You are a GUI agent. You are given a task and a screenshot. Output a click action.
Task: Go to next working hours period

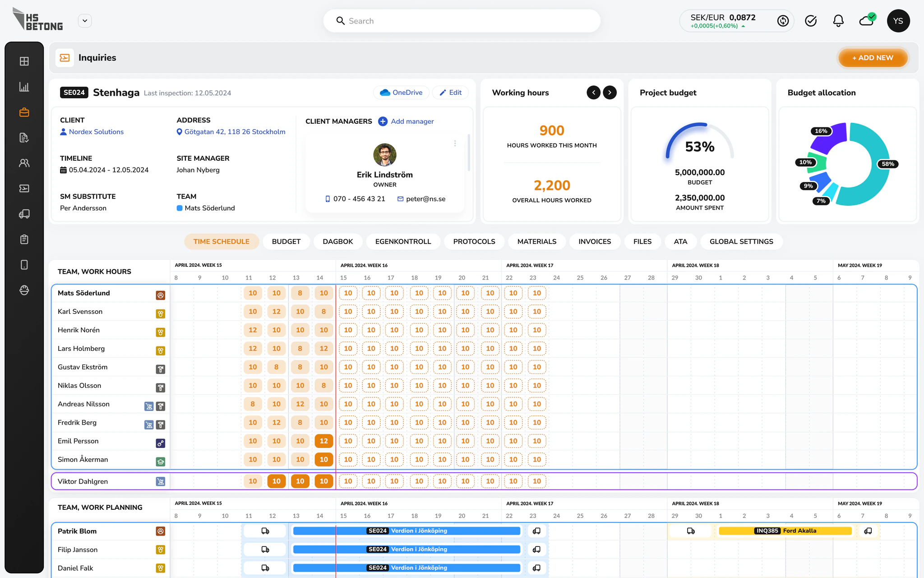click(610, 93)
